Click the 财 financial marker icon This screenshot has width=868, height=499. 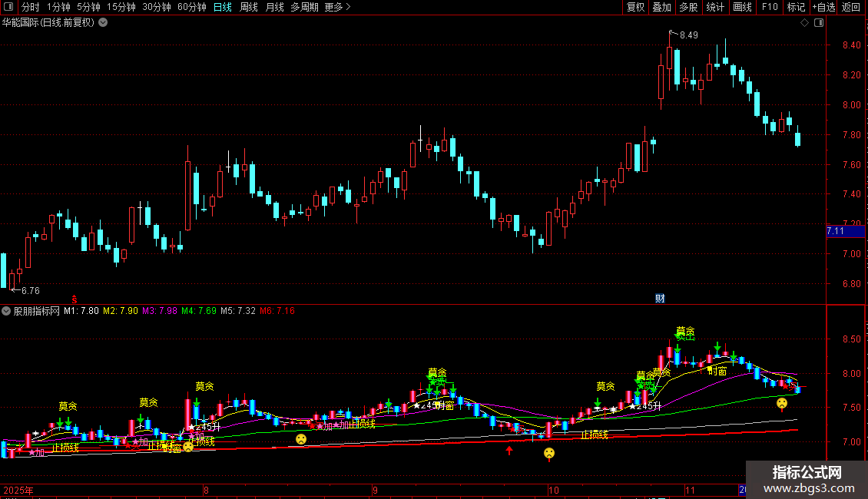660,299
